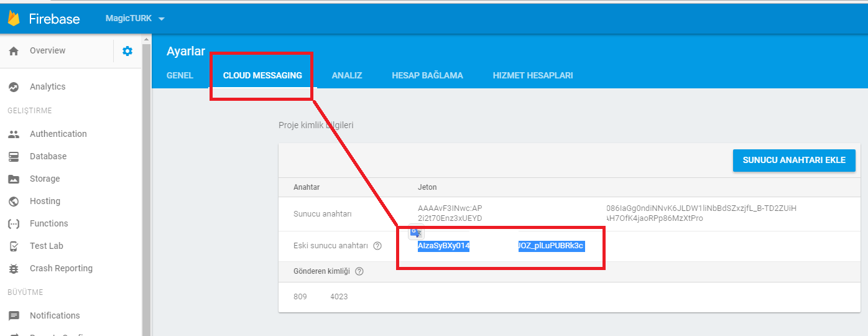
Task: Click the help icon beside Gönderen kimliği
Action: tap(359, 271)
